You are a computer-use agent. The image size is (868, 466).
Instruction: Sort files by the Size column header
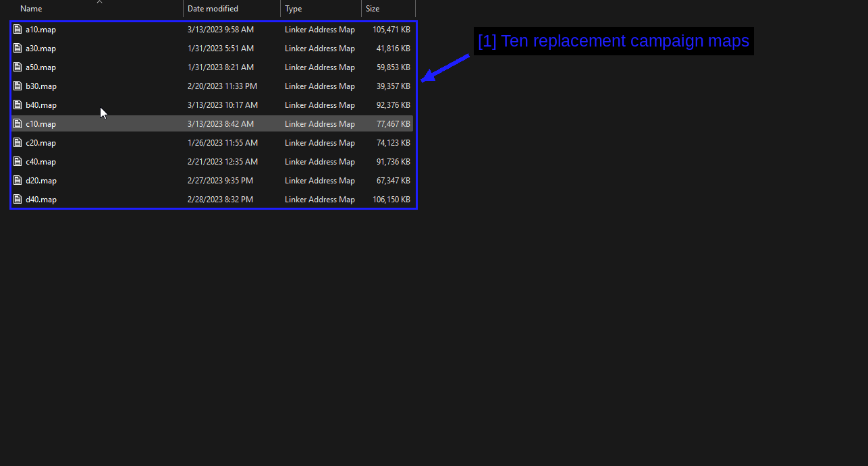point(373,9)
